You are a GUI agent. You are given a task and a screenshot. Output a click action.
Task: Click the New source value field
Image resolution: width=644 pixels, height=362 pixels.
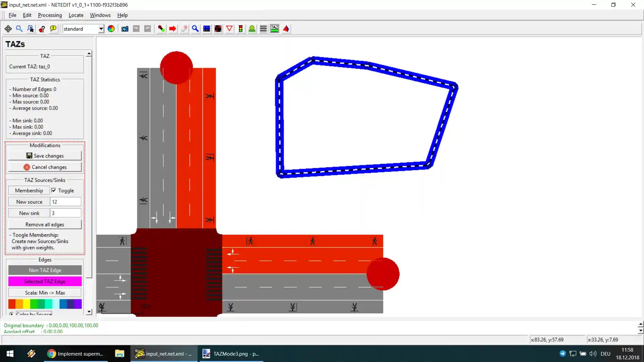click(x=65, y=202)
